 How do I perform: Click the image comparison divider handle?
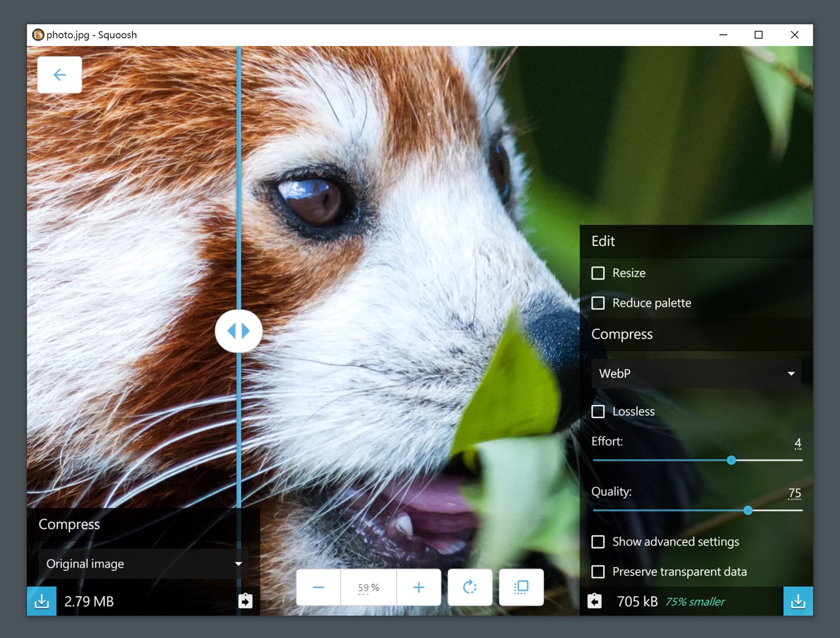[x=239, y=331]
